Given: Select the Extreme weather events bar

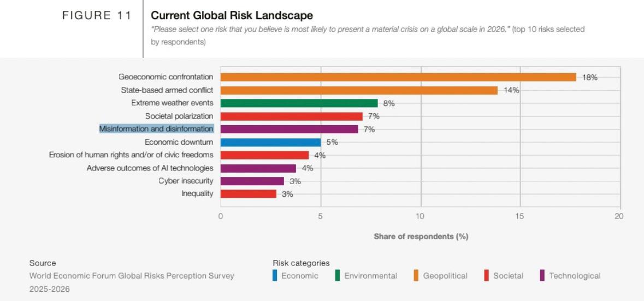Looking at the screenshot, I should click(299, 103).
